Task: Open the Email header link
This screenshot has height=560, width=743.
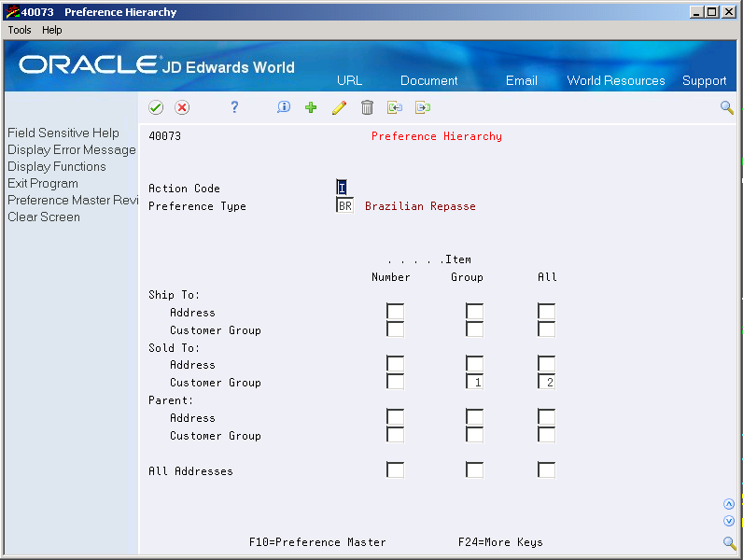Action: point(521,80)
